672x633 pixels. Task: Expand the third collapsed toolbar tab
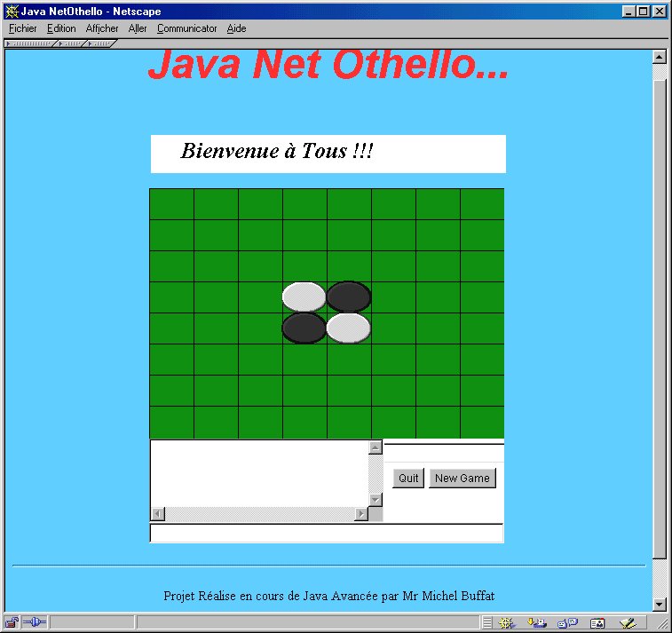click(x=100, y=44)
